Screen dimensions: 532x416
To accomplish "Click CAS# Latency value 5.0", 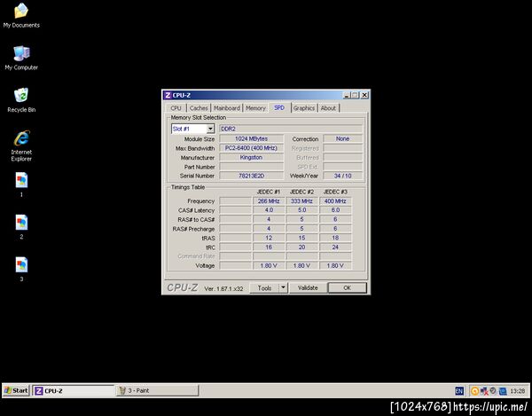I will tap(302, 210).
